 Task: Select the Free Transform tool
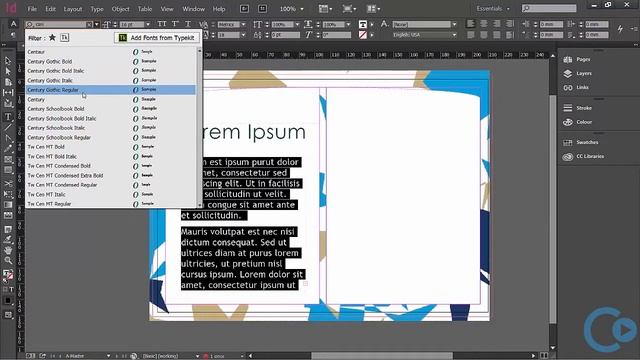click(8, 194)
